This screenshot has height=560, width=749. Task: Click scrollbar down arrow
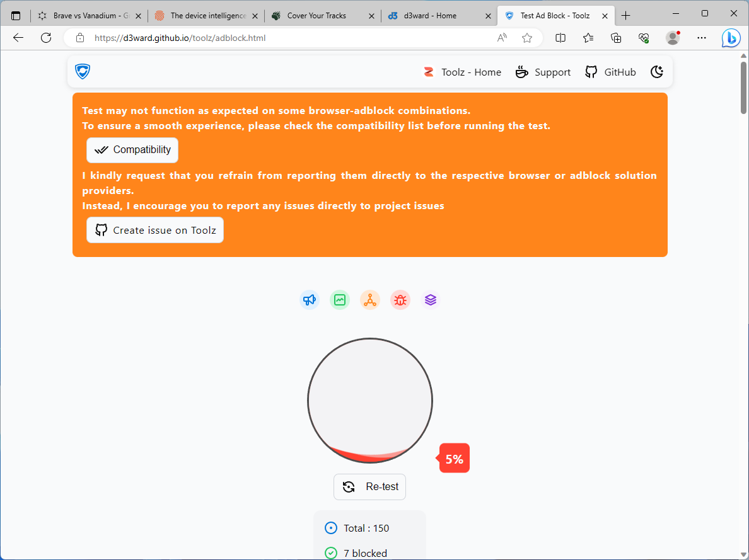pyautogui.click(x=744, y=555)
